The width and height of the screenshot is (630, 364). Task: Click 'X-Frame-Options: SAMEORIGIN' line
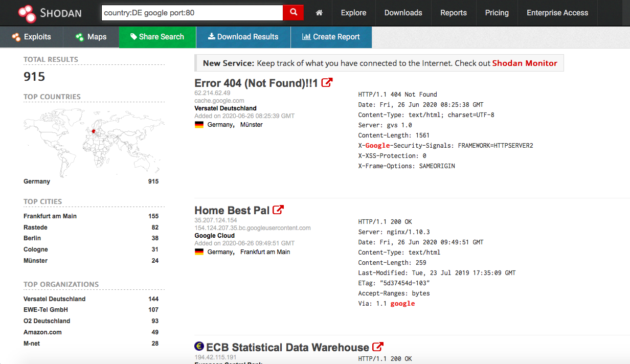407,166
